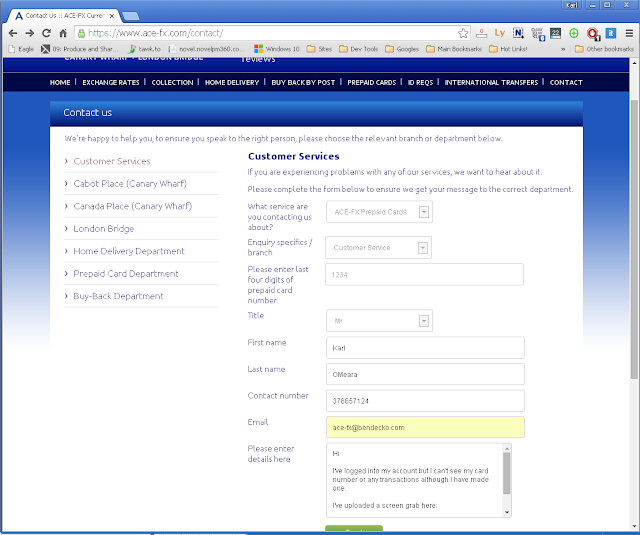
Task: Select Cabot Place (Canary Wharf) branch
Action: [x=130, y=184]
